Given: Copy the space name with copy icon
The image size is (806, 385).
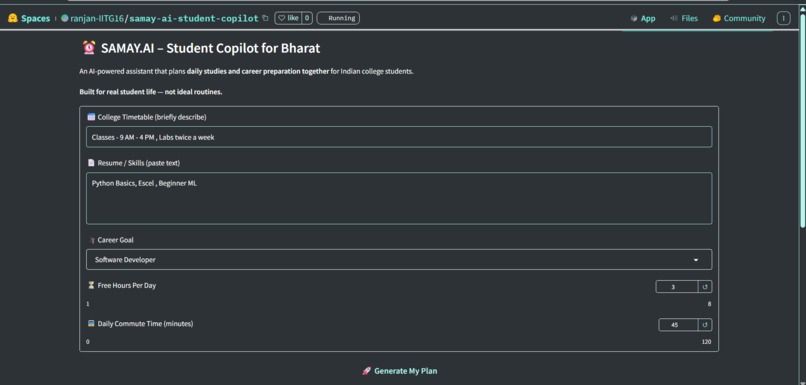Looking at the screenshot, I should pyautogui.click(x=265, y=18).
